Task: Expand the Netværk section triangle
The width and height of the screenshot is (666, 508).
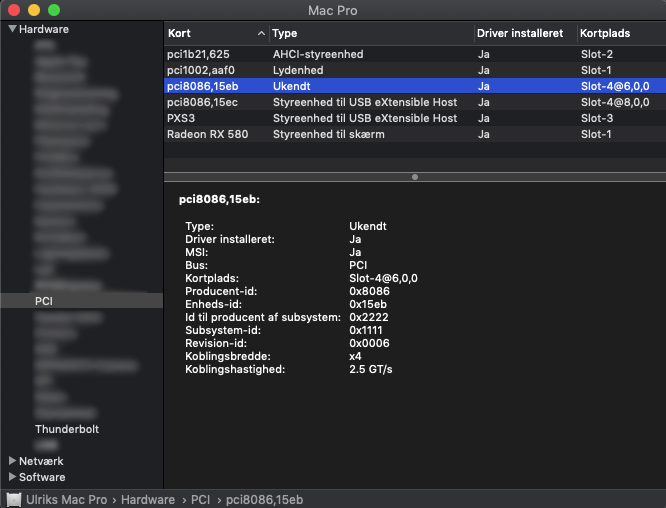Action: tap(12, 461)
